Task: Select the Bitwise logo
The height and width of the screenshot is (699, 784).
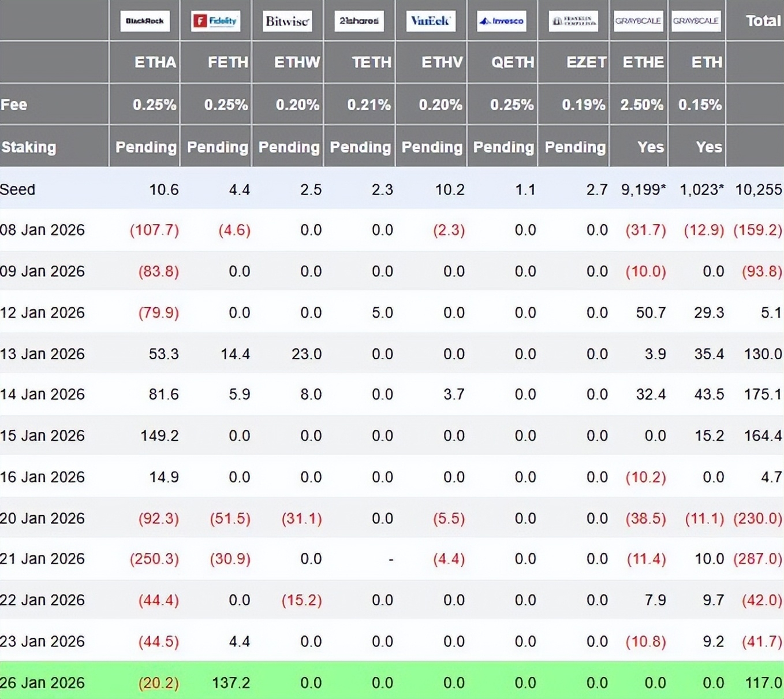Action: click(288, 21)
